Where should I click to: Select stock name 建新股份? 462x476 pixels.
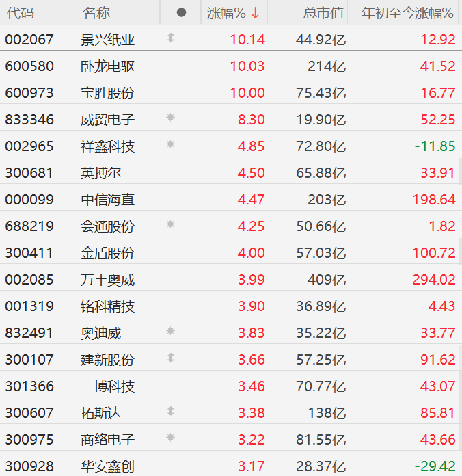(107, 360)
